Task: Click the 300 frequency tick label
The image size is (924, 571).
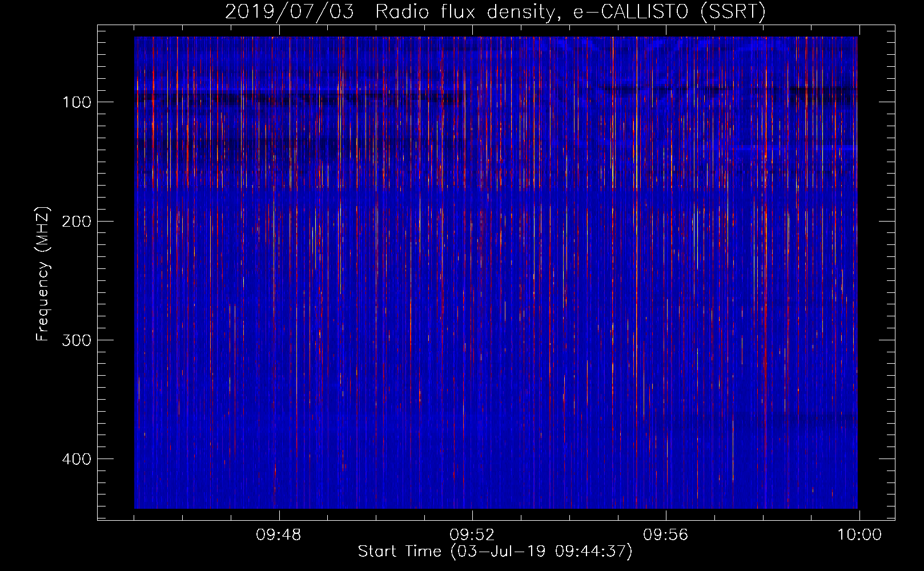Action: pos(77,340)
